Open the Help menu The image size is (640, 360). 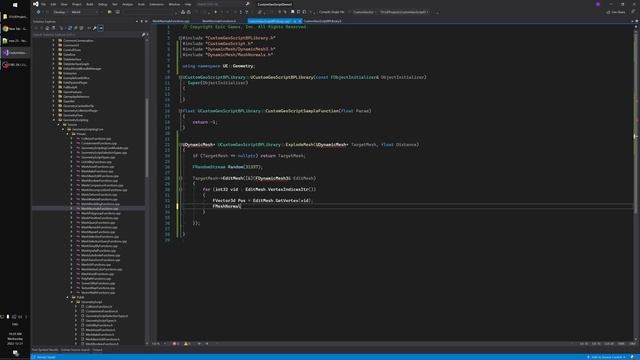[188, 4]
